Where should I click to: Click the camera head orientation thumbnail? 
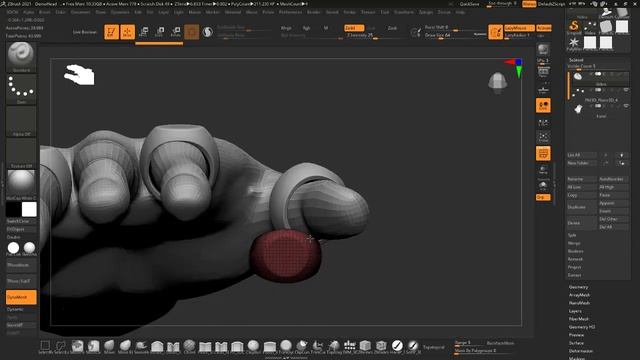point(498,82)
